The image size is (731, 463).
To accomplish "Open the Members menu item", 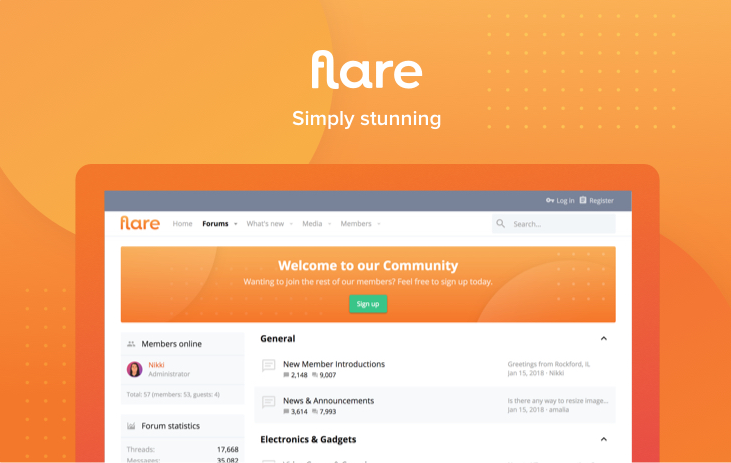I will coord(356,224).
